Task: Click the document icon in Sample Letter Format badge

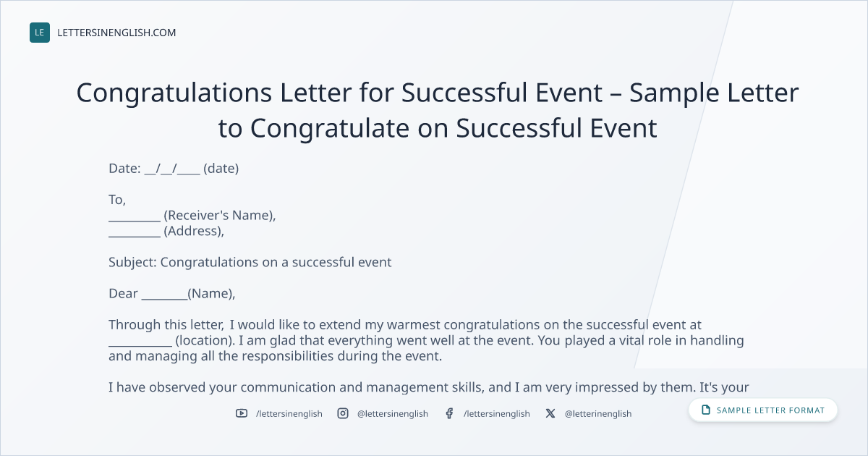Action: 706,410
